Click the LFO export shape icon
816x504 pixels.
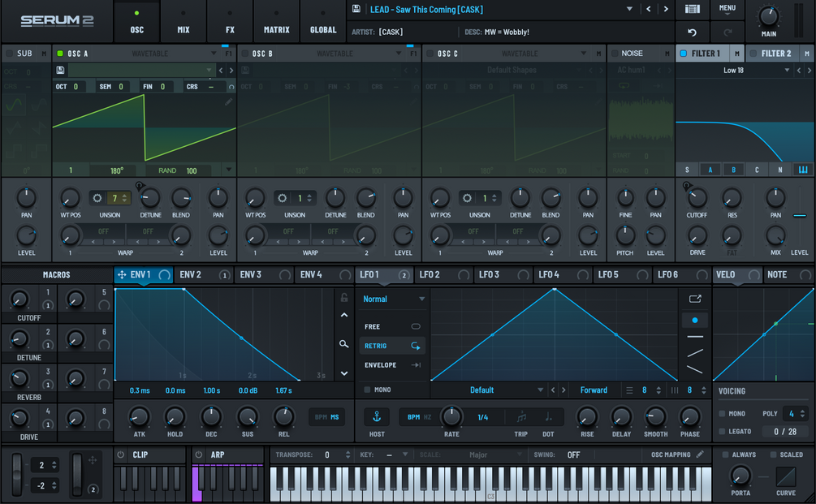(695, 299)
